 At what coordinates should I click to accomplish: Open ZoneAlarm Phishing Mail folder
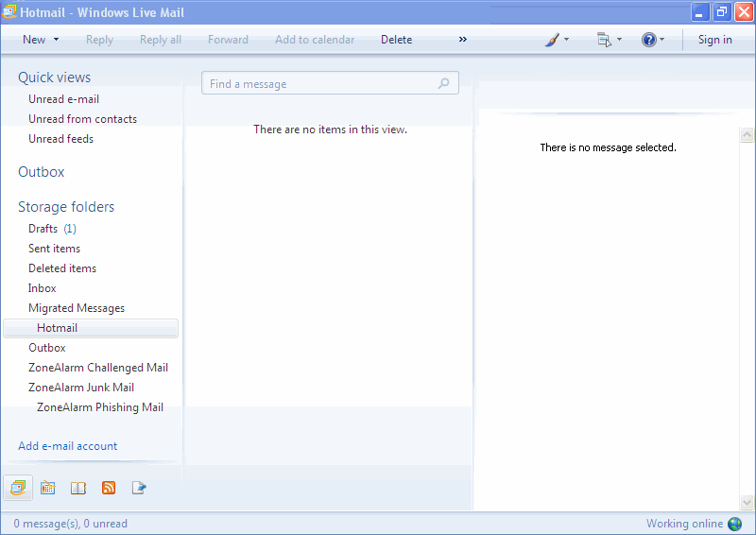tap(100, 407)
